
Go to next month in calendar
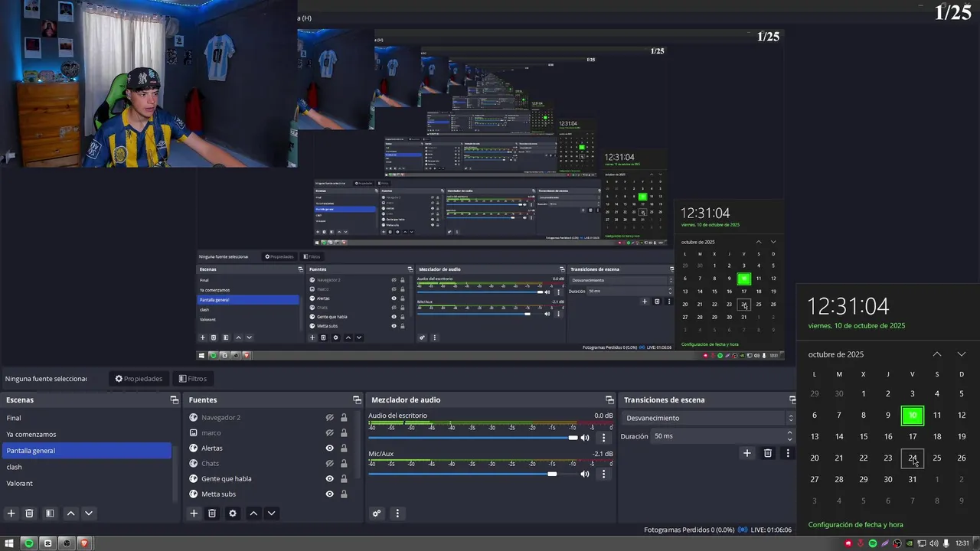tap(962, 354)
